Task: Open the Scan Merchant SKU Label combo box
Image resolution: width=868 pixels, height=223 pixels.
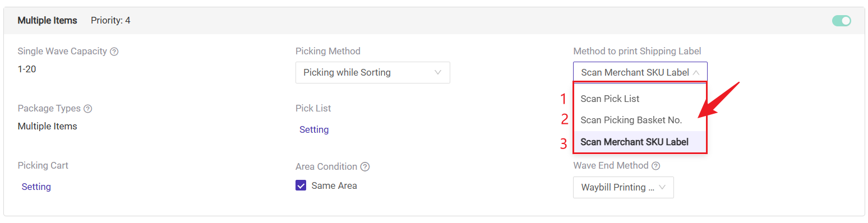Action: [640, 72]
